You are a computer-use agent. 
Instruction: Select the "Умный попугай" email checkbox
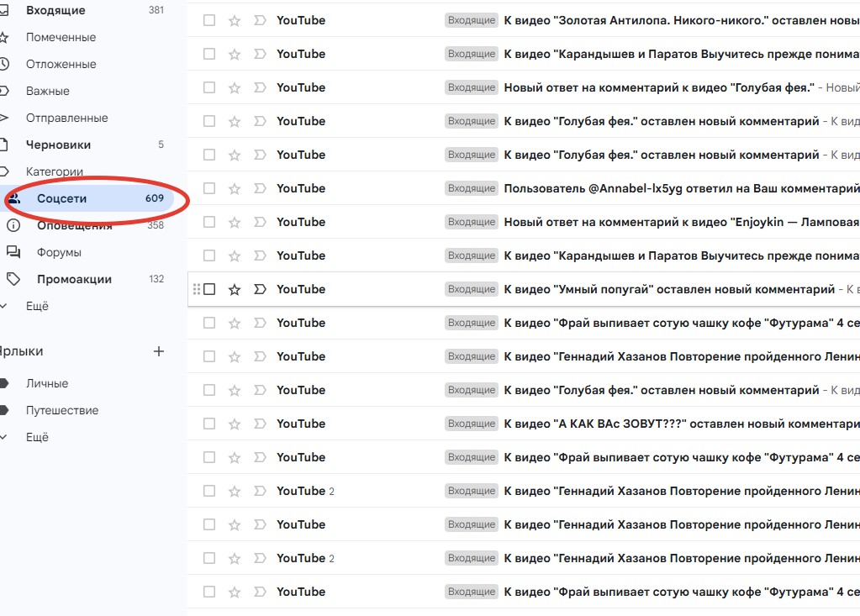click(x=209, y=289)
